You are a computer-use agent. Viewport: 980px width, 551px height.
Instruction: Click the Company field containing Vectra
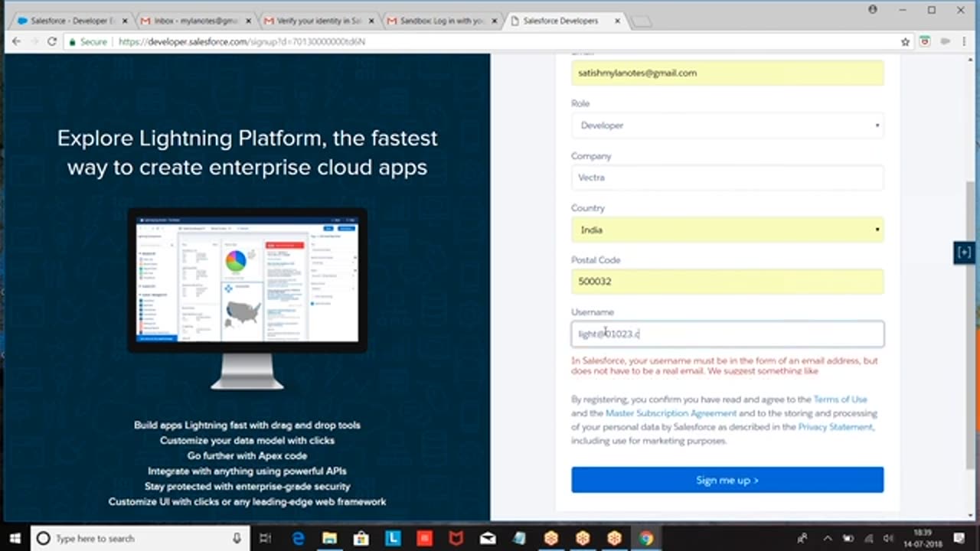point(727,178)
